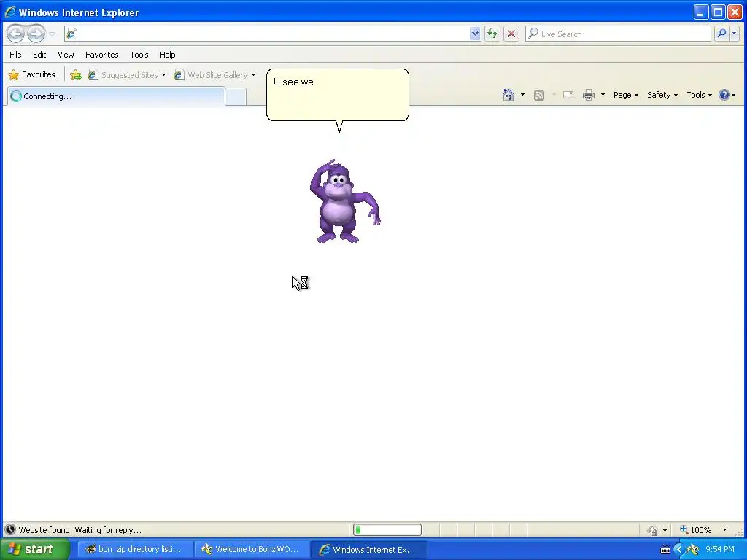Click Add to Favorites Bar icon
Image resolution: width=747 pixels, height=560 pixels.
pos(75,75)
